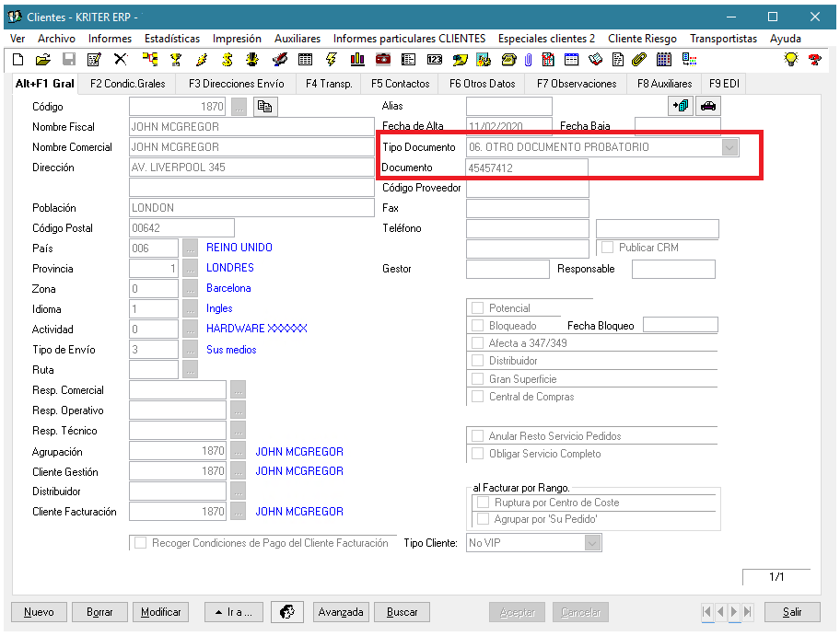Toggle the Bloqueado checkbox
The height and width of the screenshot is (636, 840).
click(477, 326)
